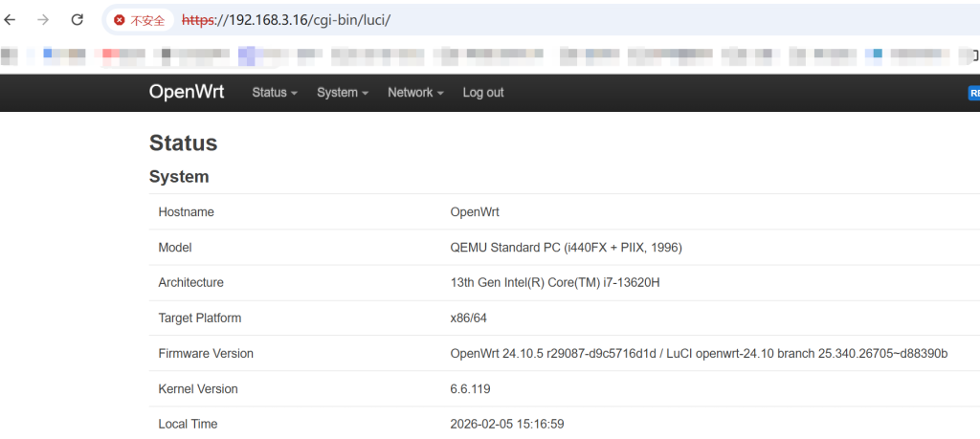Select the Hostname row label
Viewport: 980px width, 439px height.
click(186, 212)
